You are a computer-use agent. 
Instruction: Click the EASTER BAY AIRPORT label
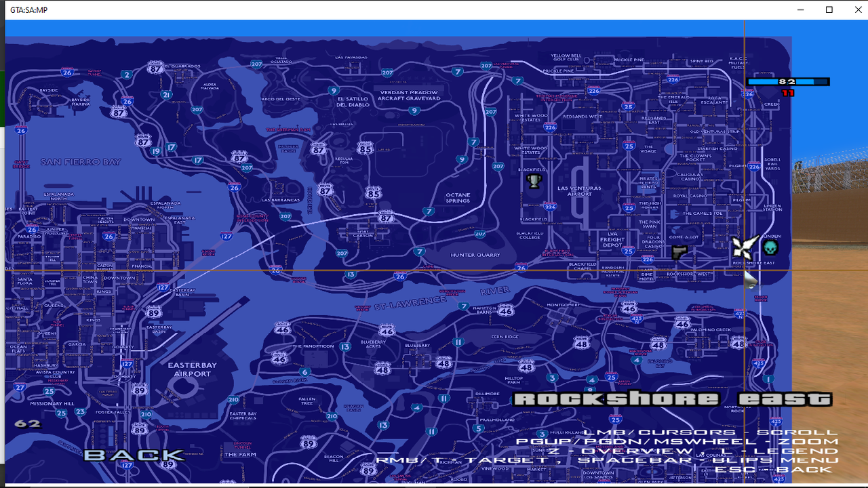(x=193, y=369)
